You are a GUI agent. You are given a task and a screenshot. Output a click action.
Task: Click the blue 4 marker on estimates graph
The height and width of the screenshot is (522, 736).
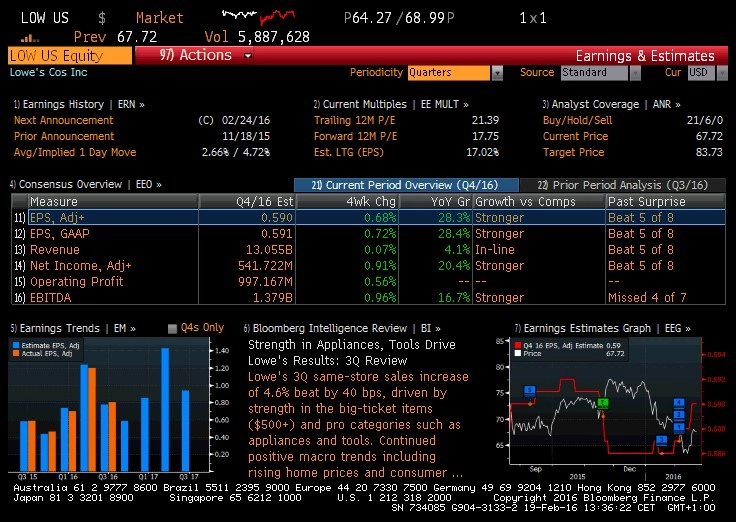point(679,402)
